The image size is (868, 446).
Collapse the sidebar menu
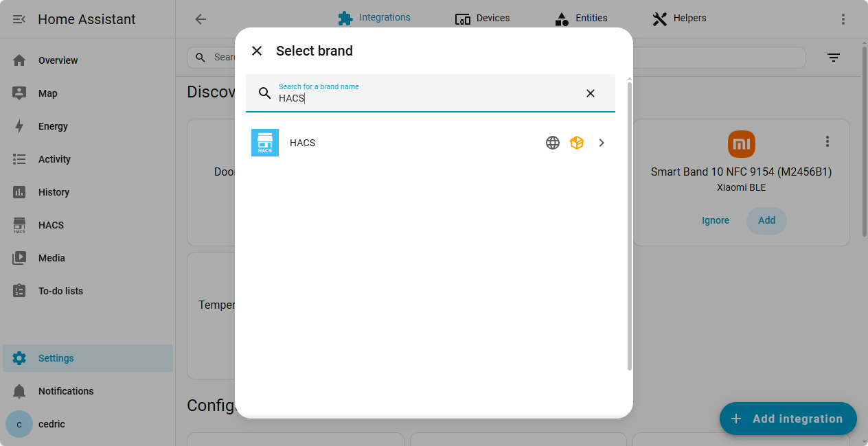coord(19,19)
